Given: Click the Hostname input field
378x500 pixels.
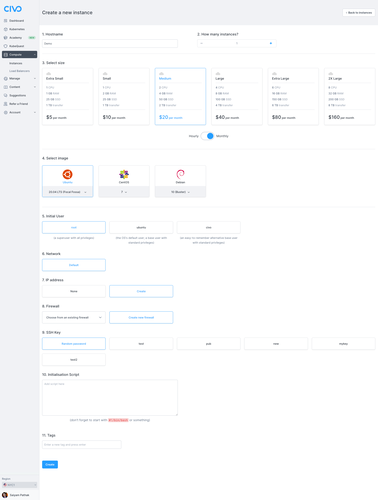Looking at the screenshot, I should (x=110, y=43).
